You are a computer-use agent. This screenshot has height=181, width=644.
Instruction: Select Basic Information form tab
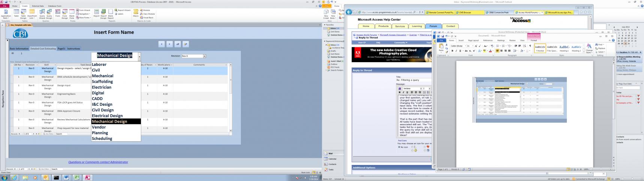(19, 48)
